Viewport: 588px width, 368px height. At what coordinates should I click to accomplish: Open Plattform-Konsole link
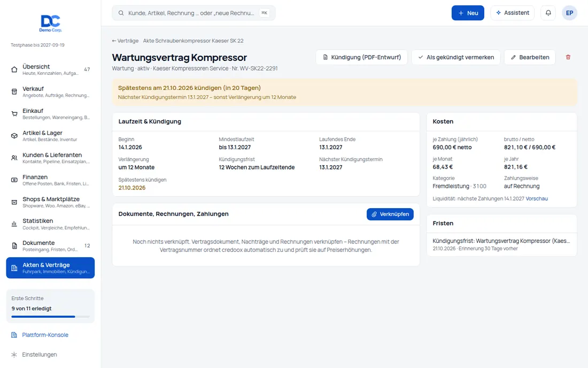[45, 335]
